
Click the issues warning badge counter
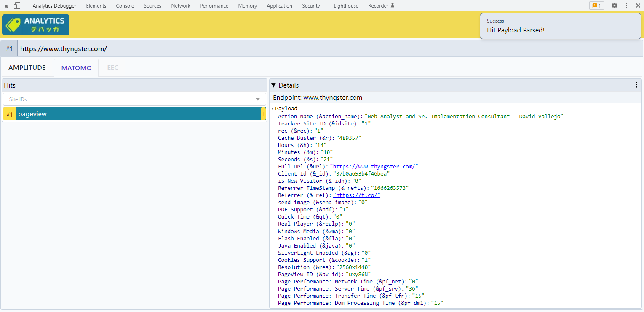coord(596,5)
